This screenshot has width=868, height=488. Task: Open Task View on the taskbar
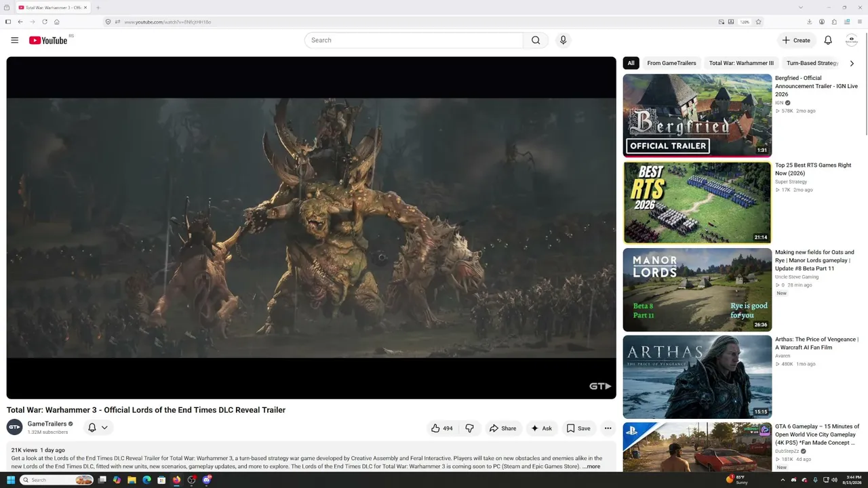point(102,480)
